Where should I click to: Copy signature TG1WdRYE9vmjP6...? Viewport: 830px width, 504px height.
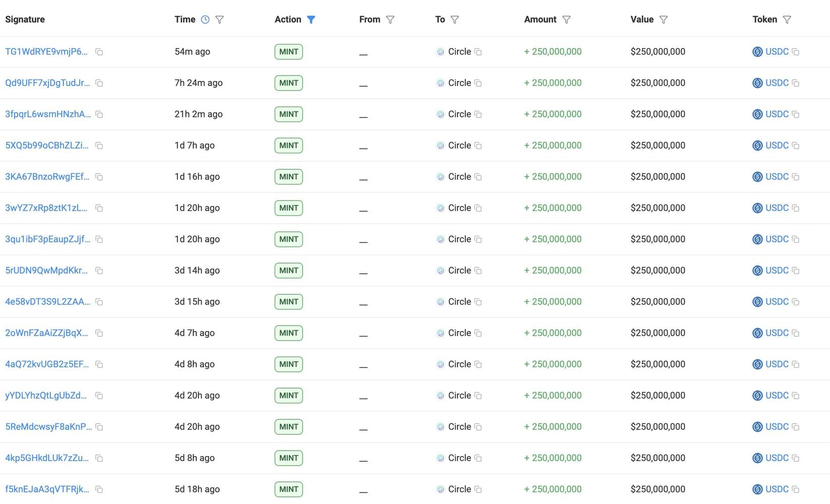tap(99, 52)
